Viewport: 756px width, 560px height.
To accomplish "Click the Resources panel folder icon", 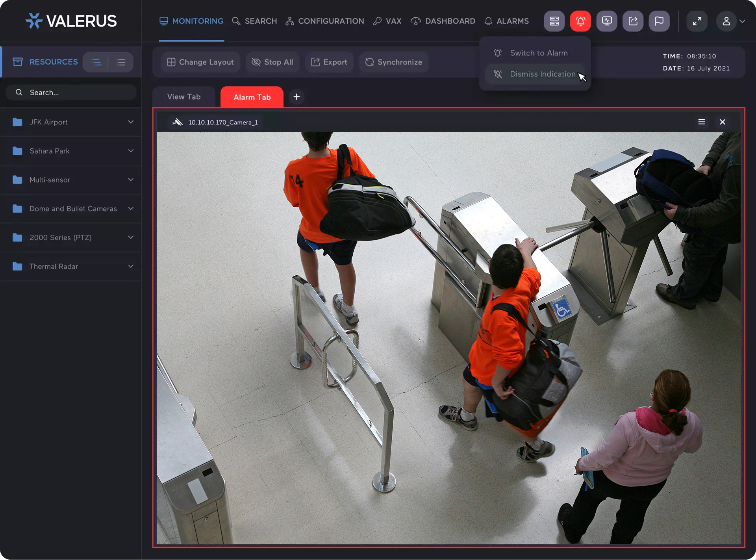I will pyautogui.click(x=18, y=61).
